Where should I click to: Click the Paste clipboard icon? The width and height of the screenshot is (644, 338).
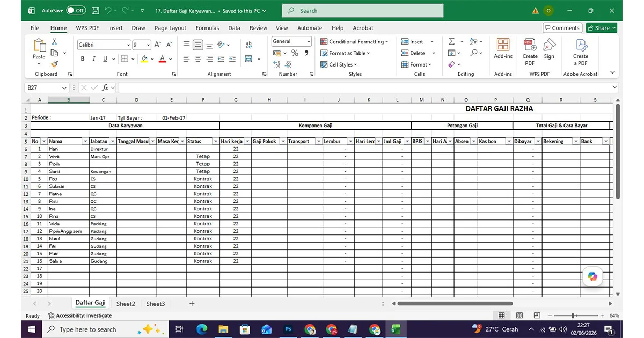(x=39, y=46)
